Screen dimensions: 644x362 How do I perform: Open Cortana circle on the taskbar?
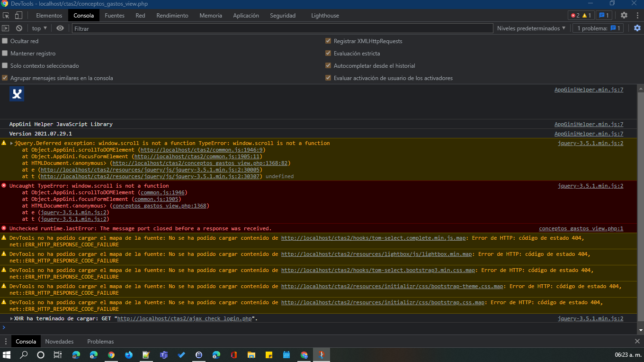point(41,355)
